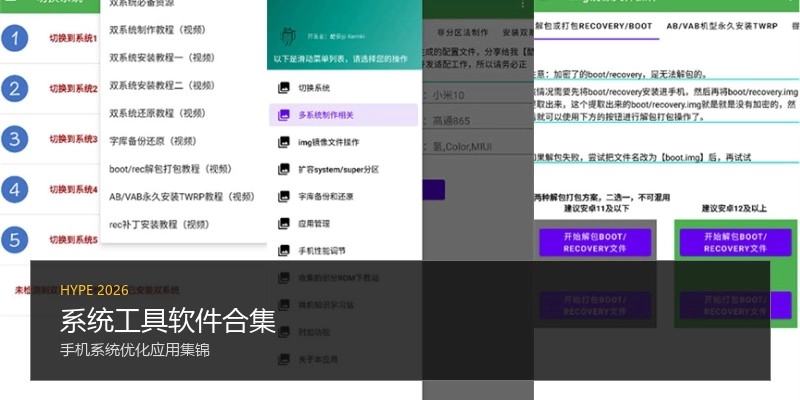This screenshot has width=800, height=400.
Task: Open 双系统制作教程（视频） menu entry
Action: click(x=158, y=30)
